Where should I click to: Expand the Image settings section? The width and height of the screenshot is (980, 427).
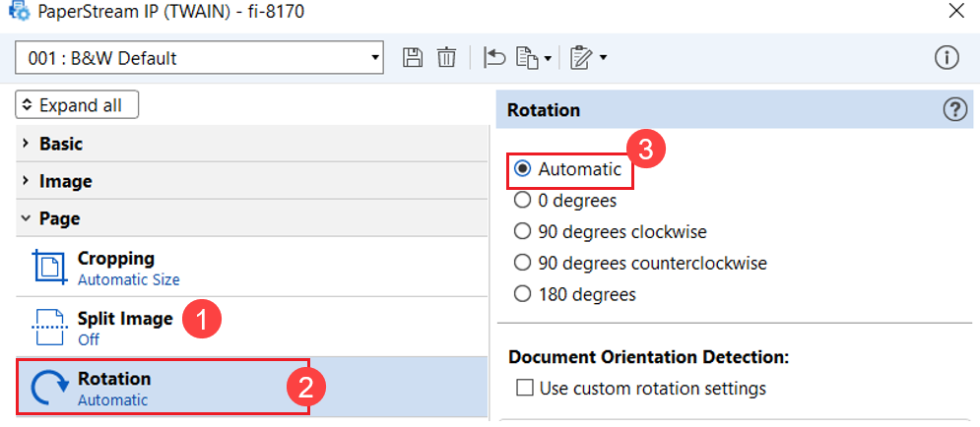click(x=65, y=181)
